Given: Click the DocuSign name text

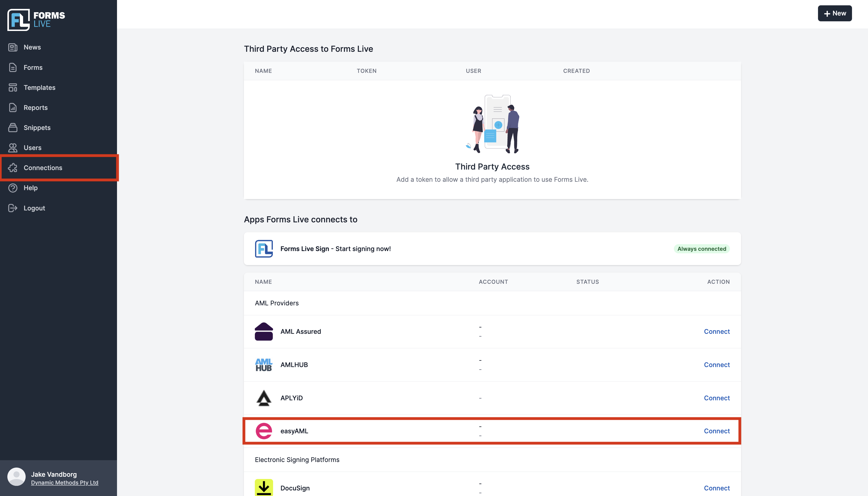Looking at the screenshot, I should click(295, 488).
